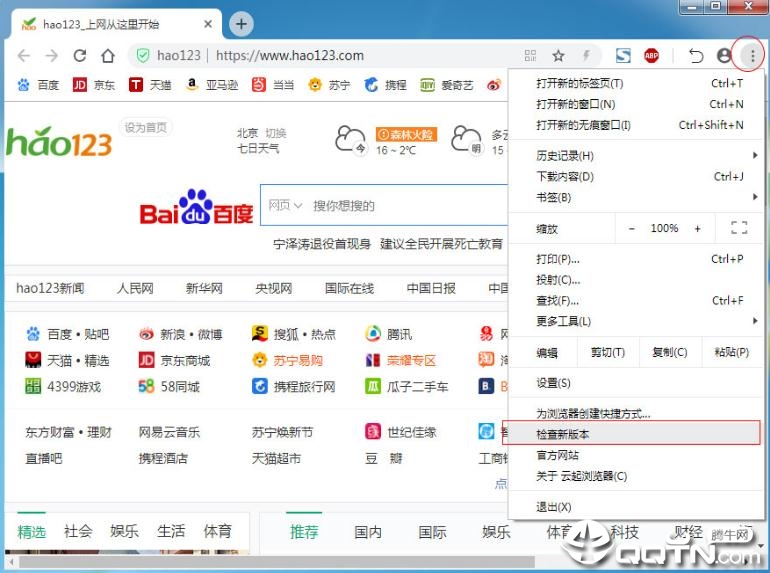Open the user account avatar icon
This screenshot has height=573, width=770.
click(x=724, y=55)
